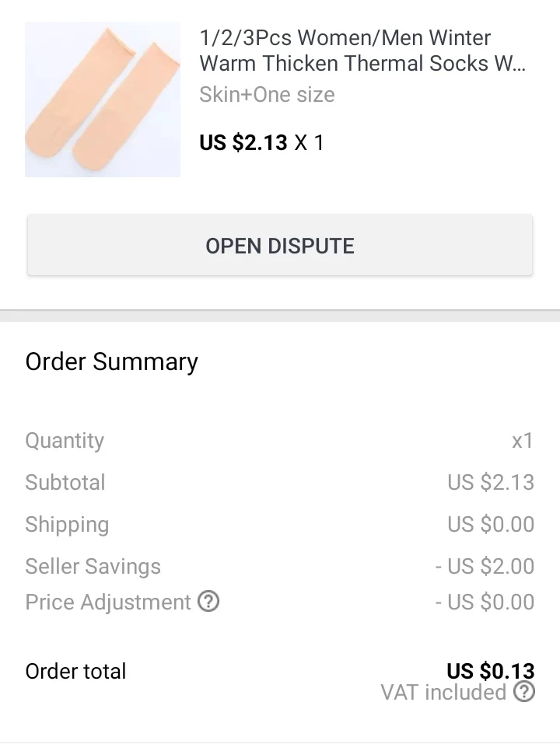The height and width of the screenshot is (744, 560).
Task: Click the US $0.13 order total amount
Action: coord(491,670)
